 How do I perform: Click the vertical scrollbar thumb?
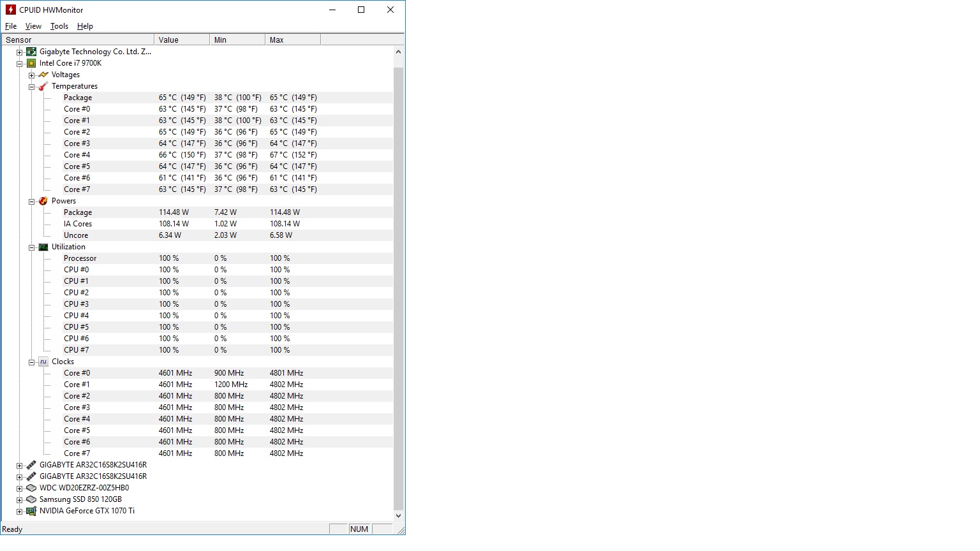pyautogui.click(x=399, y=289)
